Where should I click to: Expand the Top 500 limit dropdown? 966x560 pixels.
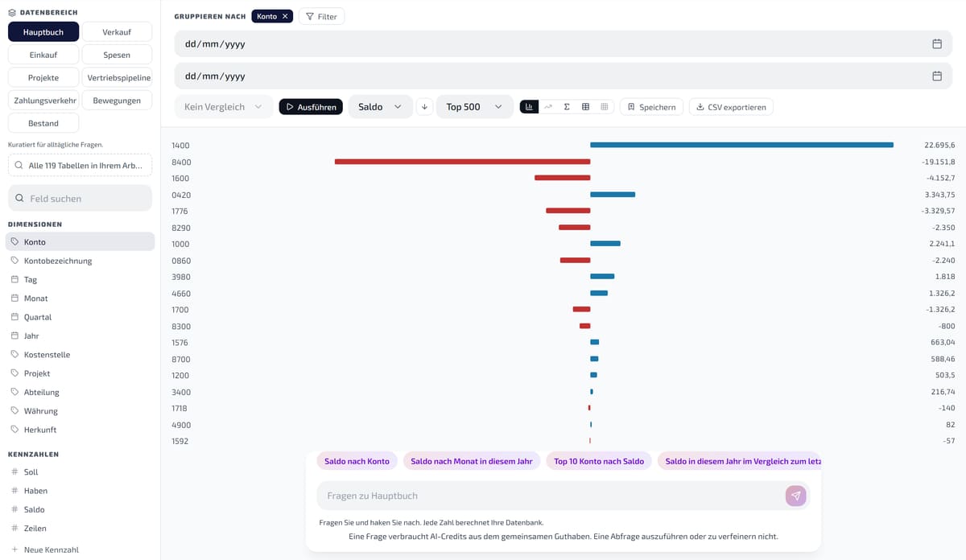pos(475,107)
